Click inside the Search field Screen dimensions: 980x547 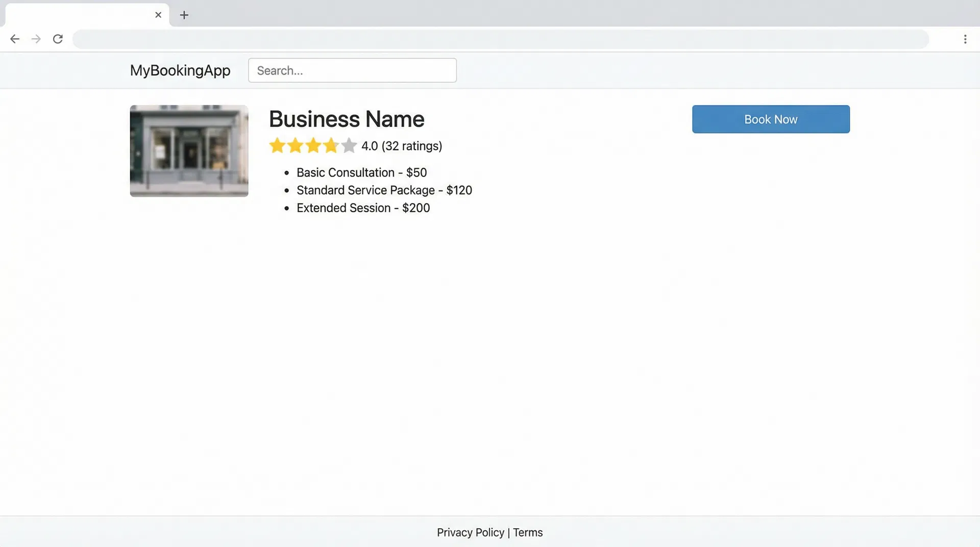[x=352, y=70]
